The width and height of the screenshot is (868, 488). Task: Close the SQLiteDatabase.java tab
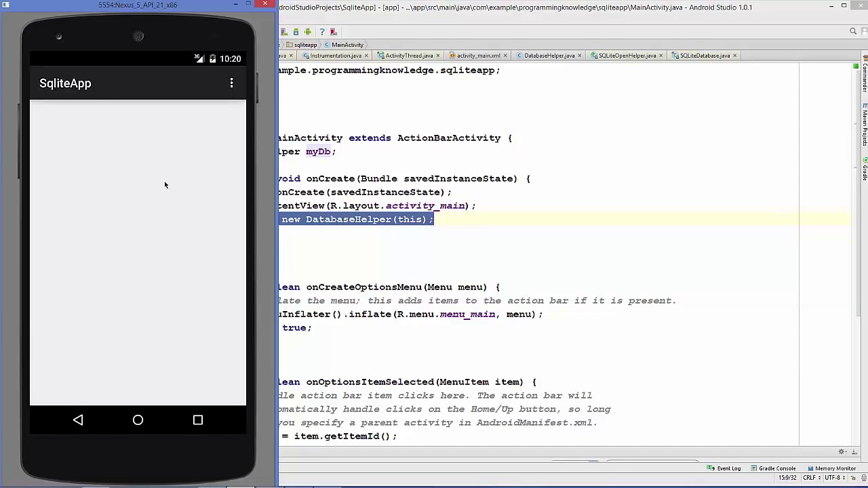735,56
